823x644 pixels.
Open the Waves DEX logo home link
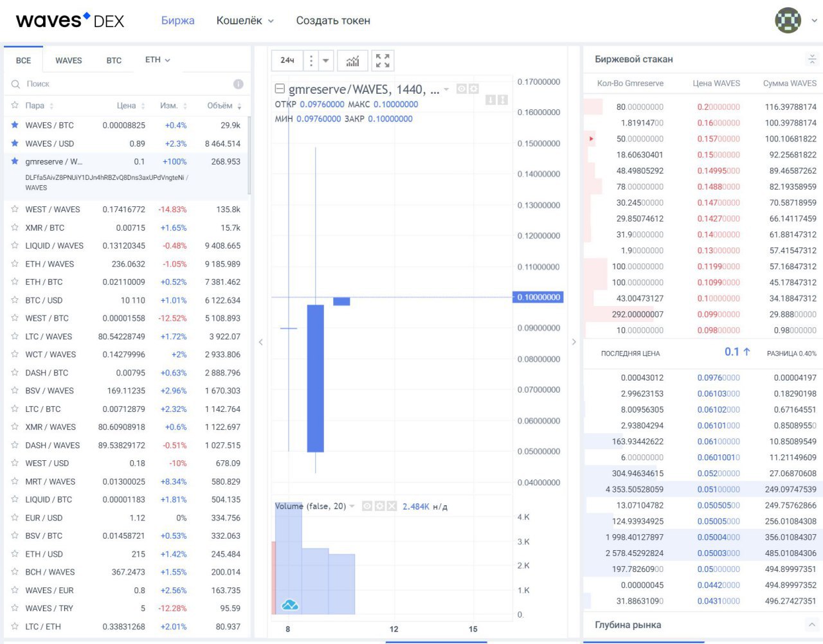69,21
